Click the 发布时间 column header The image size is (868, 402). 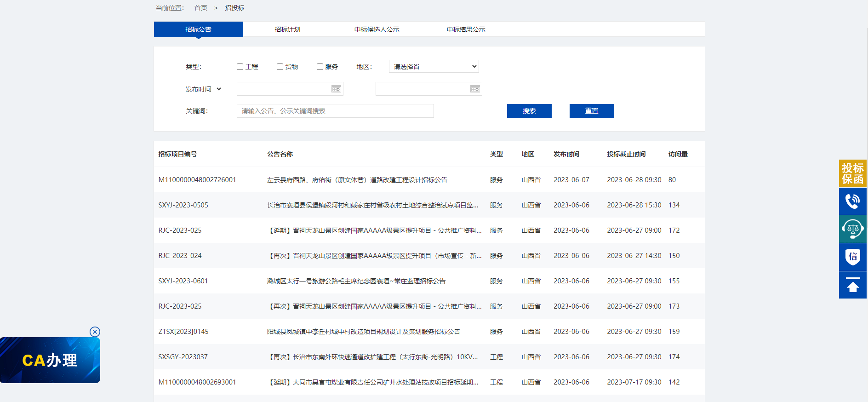click(566, 154)
